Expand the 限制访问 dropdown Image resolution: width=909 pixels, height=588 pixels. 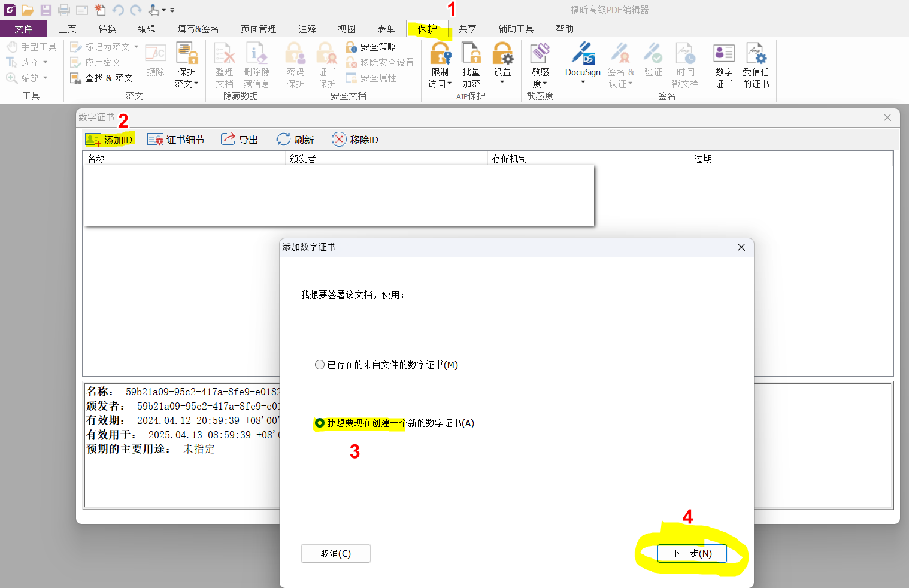440,84
